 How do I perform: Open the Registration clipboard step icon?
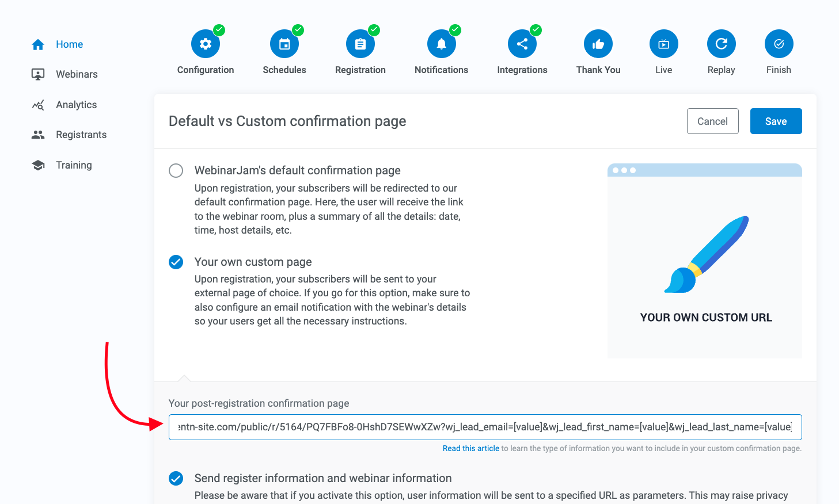360,44
